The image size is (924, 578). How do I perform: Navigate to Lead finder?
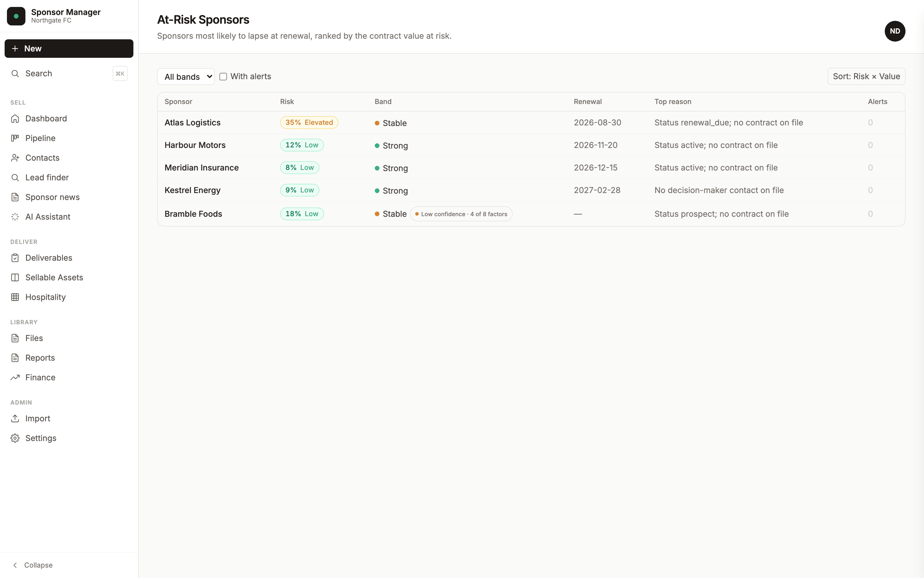(x=69, y=177)
